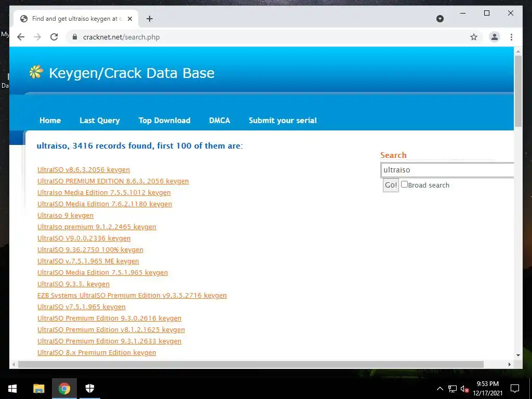Reload the page with the refresh icon
Viewport: 532px width, 399px height.
pos(54,37)
